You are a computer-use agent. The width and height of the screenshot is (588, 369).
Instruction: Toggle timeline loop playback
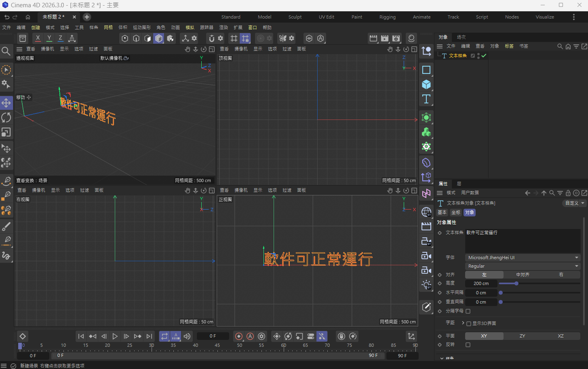(164, 336)
